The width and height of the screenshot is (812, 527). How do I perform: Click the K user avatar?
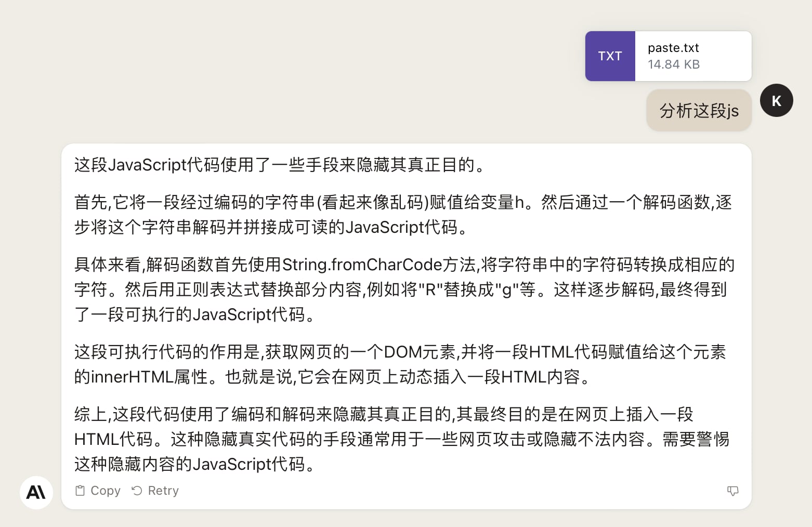click(776, 100)
